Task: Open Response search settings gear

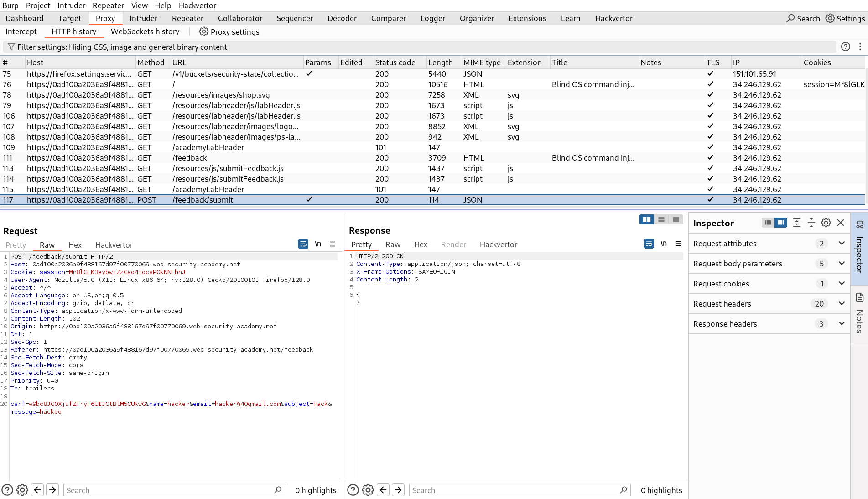Action: pos(368,490)
